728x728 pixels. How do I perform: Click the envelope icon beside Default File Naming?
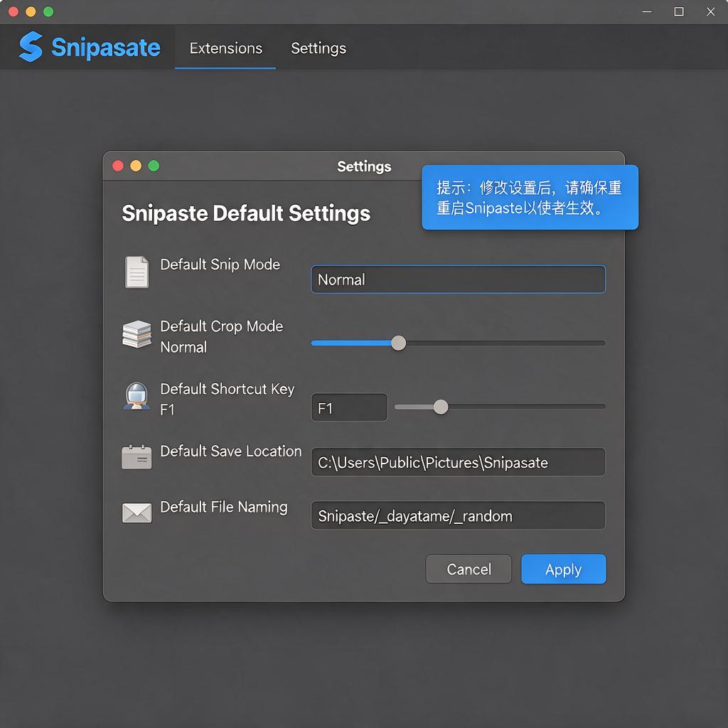(137, 513)
